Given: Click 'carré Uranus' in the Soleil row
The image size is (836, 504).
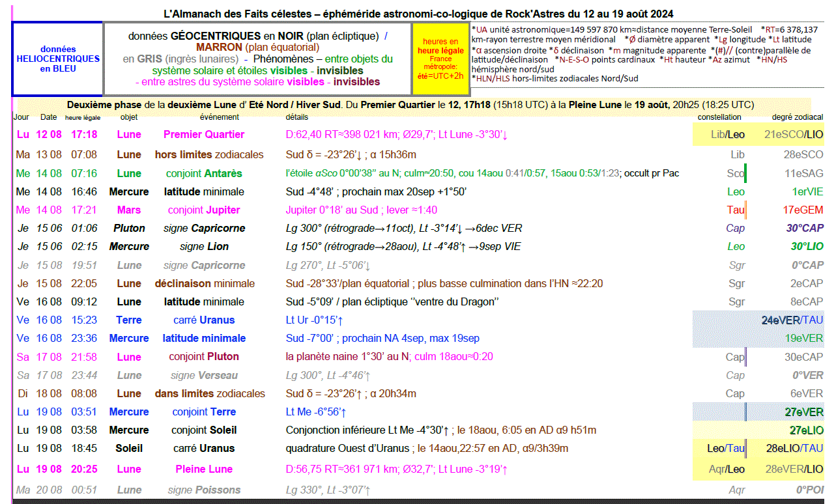Looking at the screenshot, I should [204, 448].
